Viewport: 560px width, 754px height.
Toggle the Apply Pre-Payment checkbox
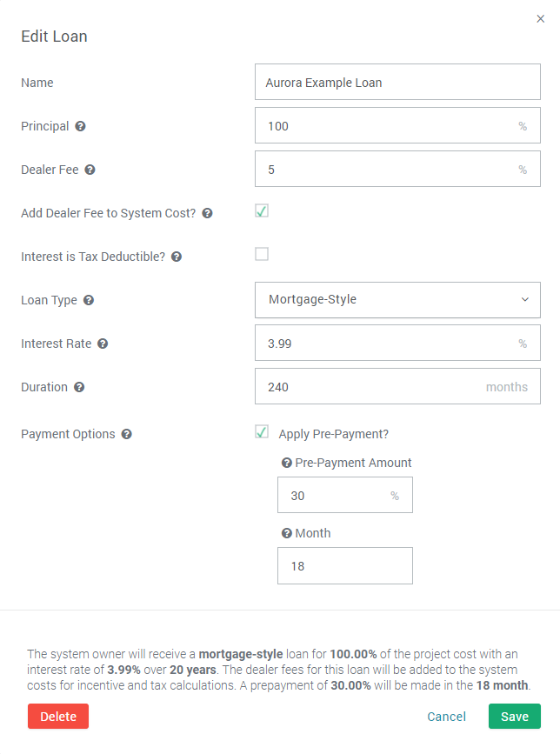tap(262, 432)
